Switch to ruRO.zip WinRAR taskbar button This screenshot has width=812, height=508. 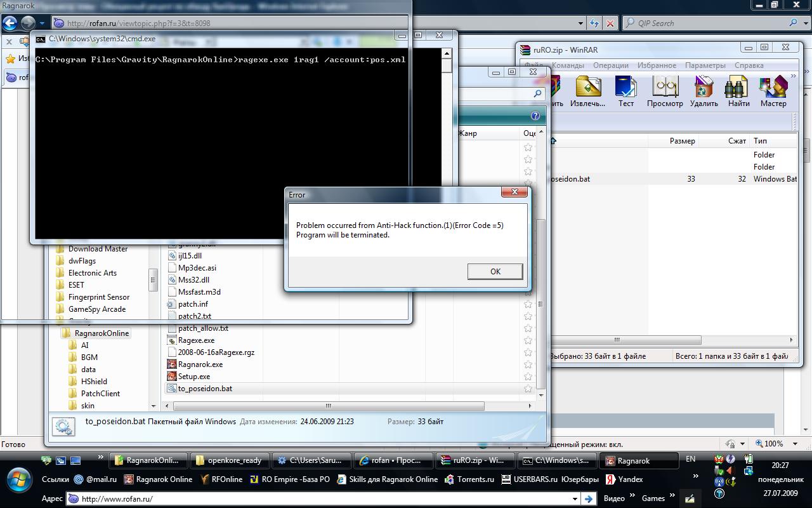point(476,460)
